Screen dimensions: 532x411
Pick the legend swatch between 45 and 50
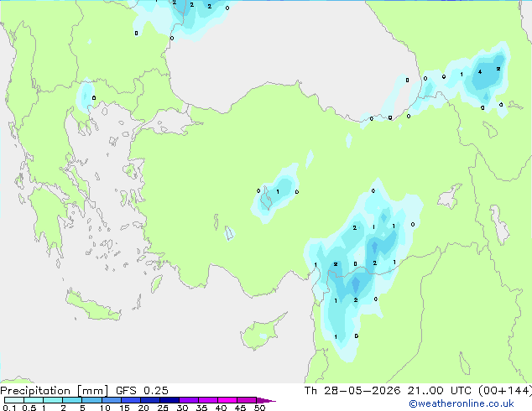247,400
